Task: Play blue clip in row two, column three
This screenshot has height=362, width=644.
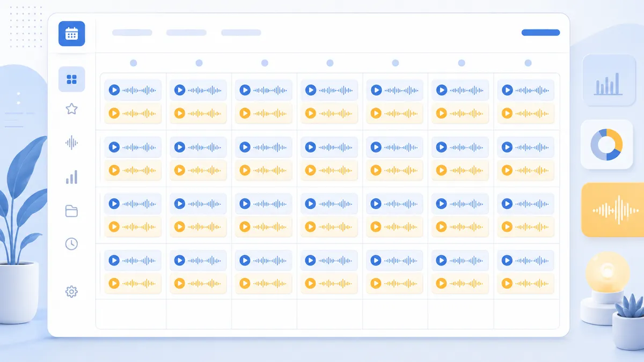Action: click(x=245, y=147)
